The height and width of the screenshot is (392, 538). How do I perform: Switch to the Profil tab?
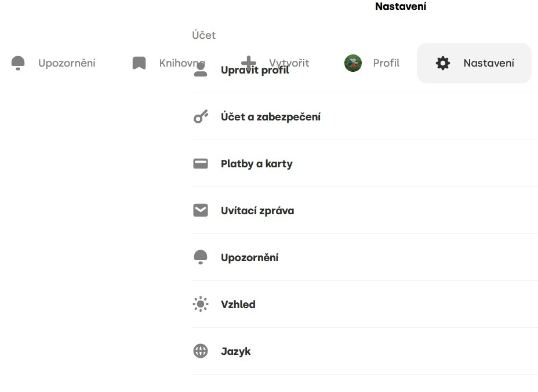[x=386, y=63]
